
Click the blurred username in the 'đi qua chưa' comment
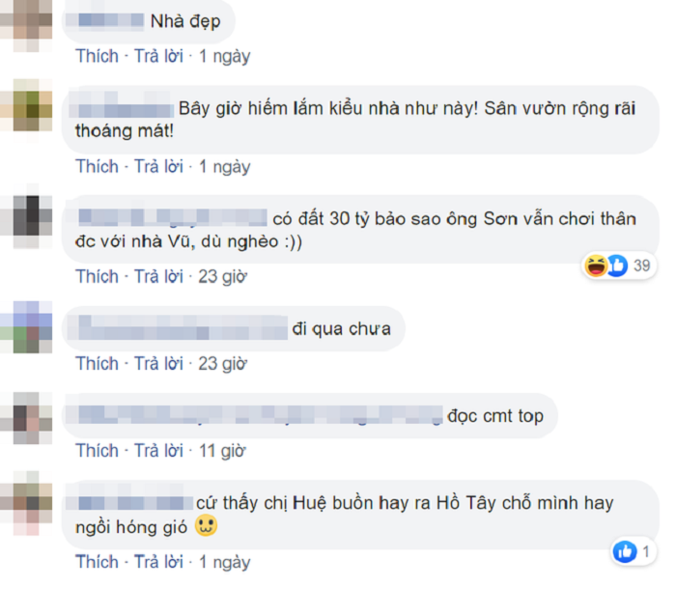coord(183,327)
